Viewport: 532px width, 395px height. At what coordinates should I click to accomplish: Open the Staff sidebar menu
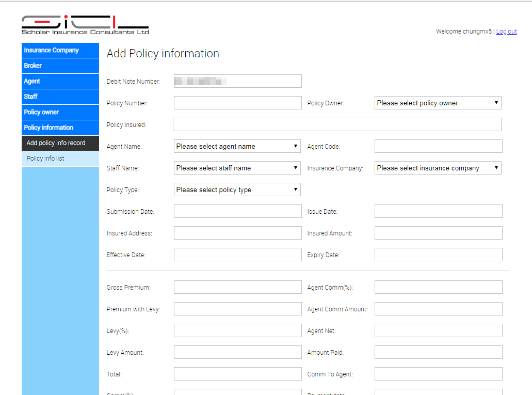click(x=60, y=97)
